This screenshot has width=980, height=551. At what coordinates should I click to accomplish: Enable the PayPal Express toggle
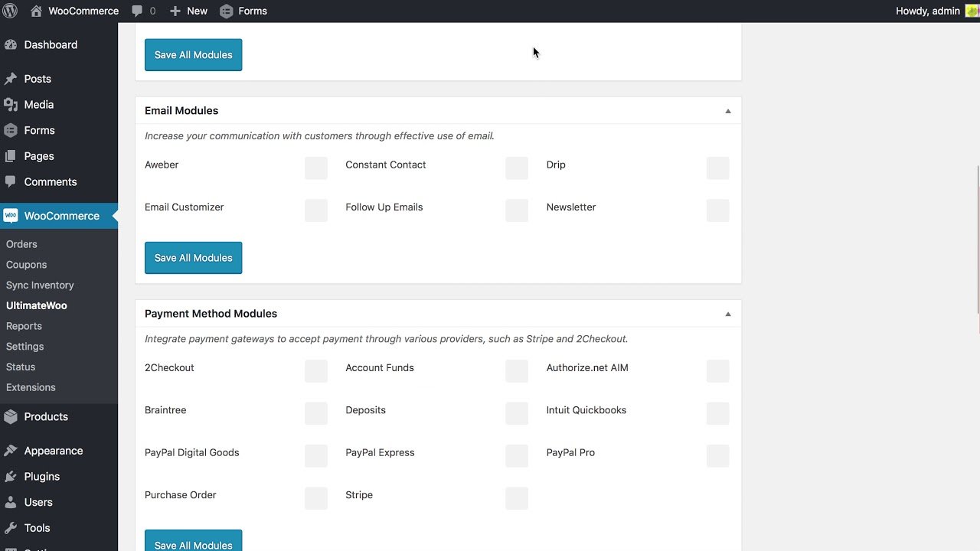[517, 456]
